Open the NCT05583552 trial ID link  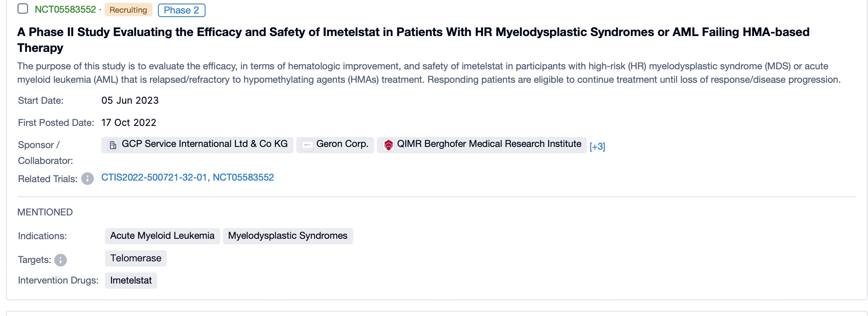[x=65, y=10]
